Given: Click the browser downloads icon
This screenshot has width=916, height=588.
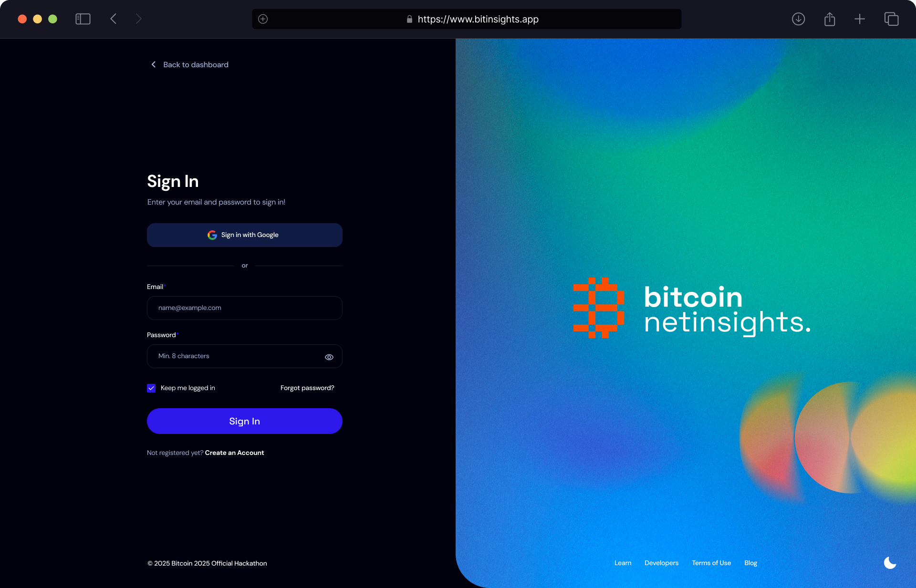Looking at the screenshot, I should (x=799, y=19).
